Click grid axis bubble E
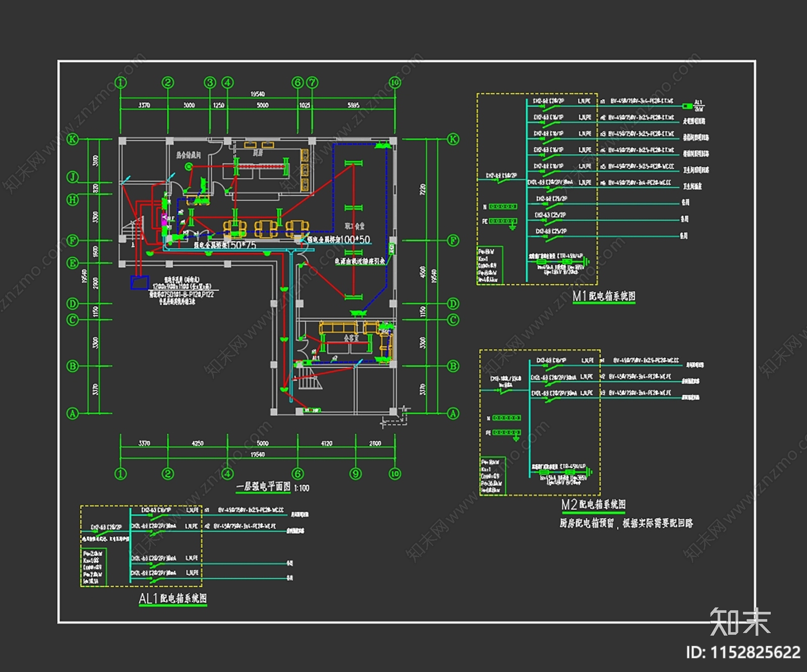Screen dimensions: 807x672 tap(73, 263)
